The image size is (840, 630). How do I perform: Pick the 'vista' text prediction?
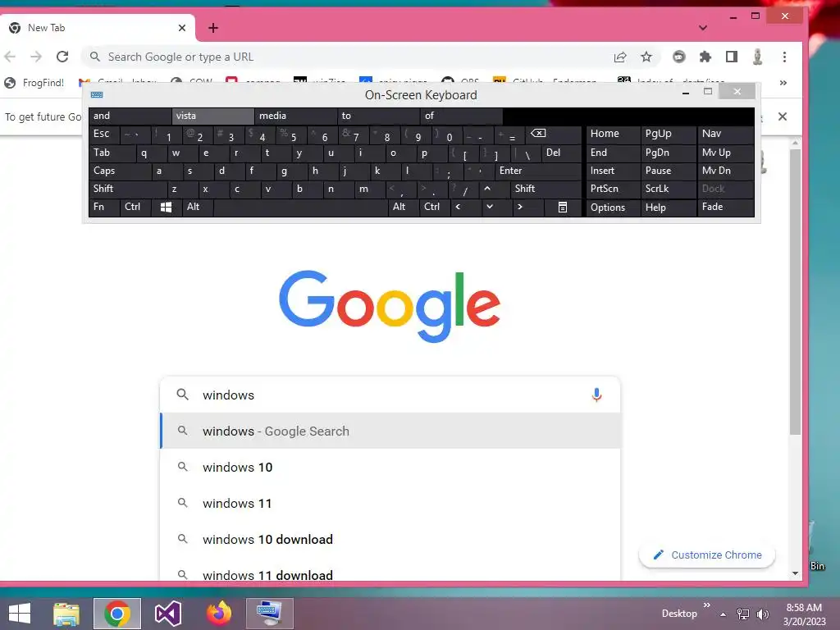click(212, 116)
